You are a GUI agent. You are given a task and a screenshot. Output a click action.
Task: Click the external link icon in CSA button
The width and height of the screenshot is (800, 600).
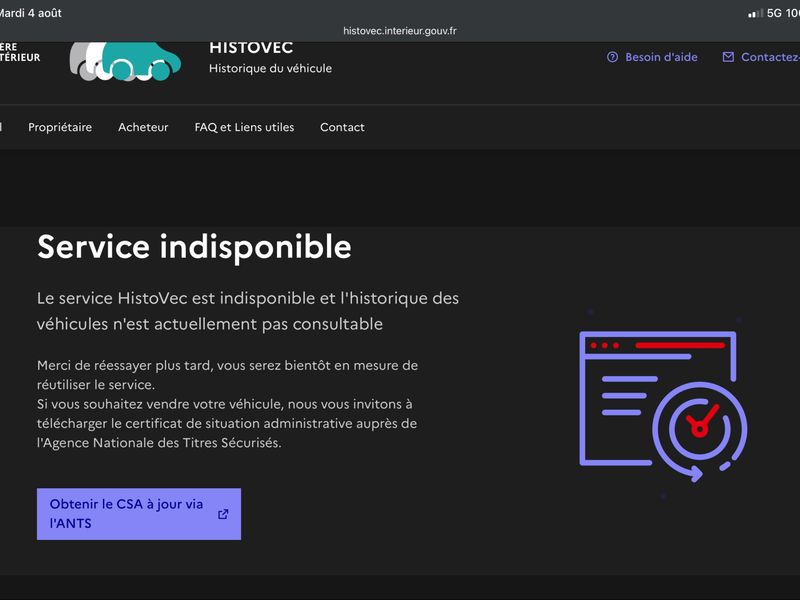223,514
